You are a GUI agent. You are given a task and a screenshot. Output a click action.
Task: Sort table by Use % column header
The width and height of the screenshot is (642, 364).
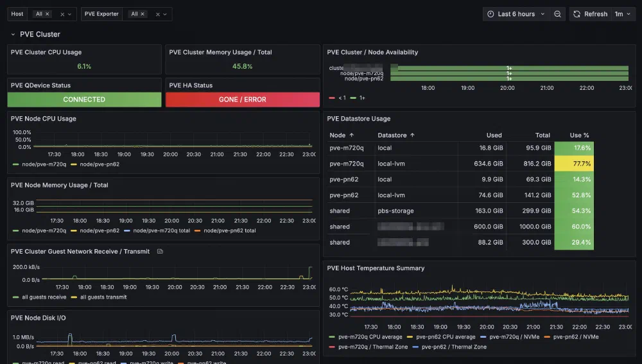tap(579, 135)
